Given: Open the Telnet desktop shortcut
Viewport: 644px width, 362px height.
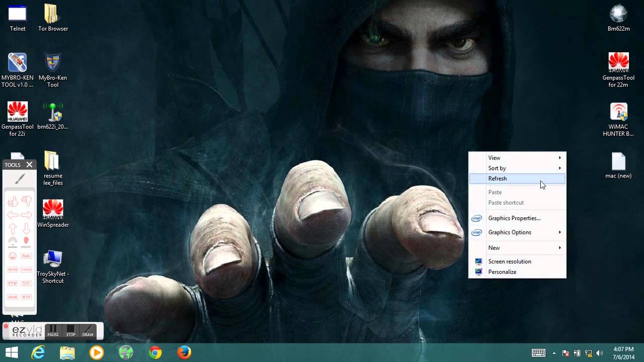Looking at the screenshot, I should [18, 18].
